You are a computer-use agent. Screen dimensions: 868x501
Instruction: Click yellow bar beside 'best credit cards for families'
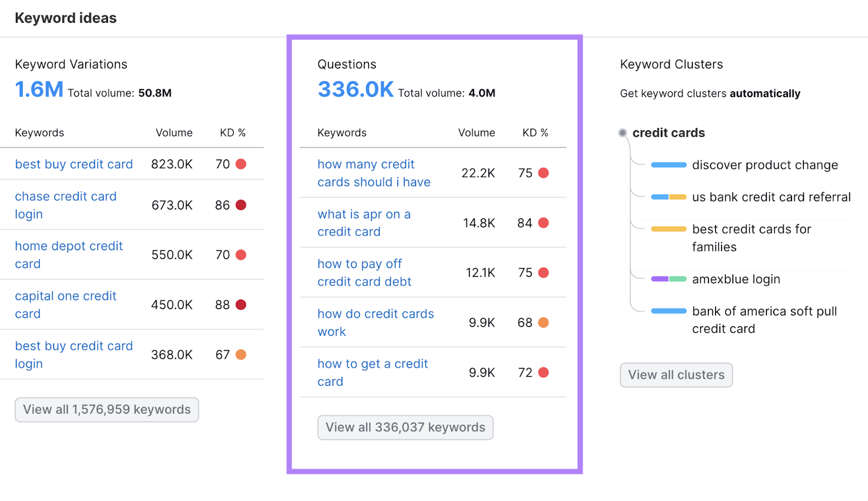click(669, 229)
